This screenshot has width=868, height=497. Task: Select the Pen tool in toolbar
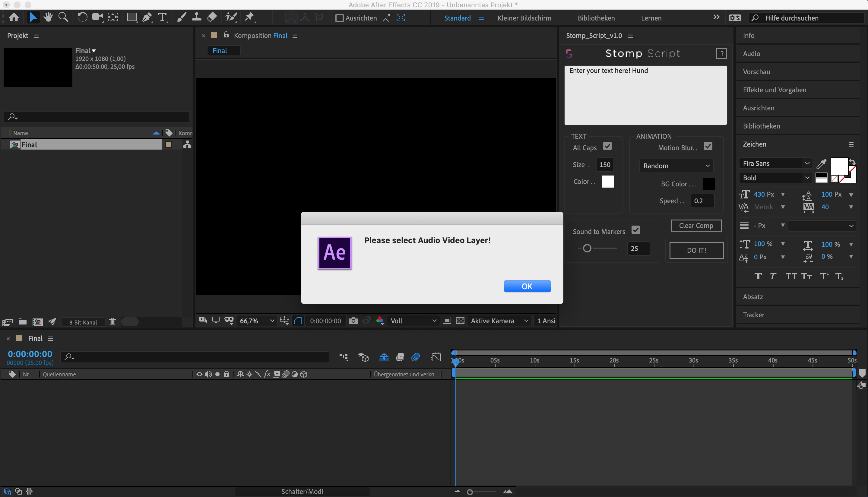pyautogui.click(x=147, y=17)
